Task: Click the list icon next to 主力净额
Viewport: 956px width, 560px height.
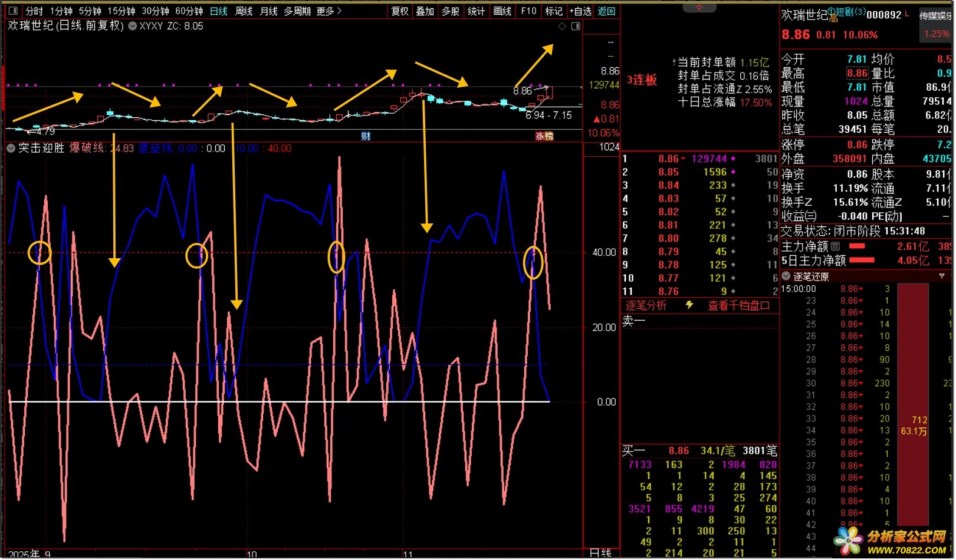Action: click(x=835, y=246)
